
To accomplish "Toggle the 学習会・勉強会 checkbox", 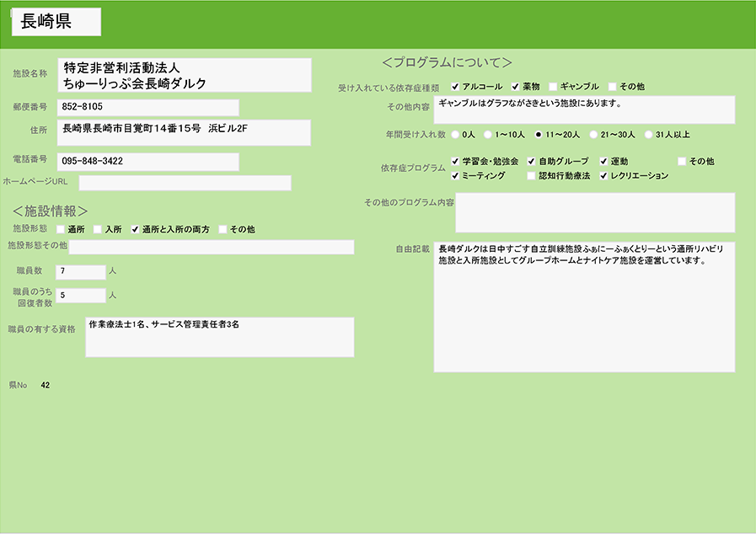I will point(455,161).
